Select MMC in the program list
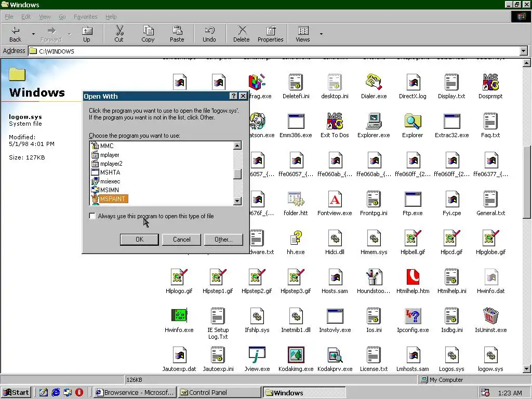The height and width of the screenshot is (399, 532). tap(107, 146)
